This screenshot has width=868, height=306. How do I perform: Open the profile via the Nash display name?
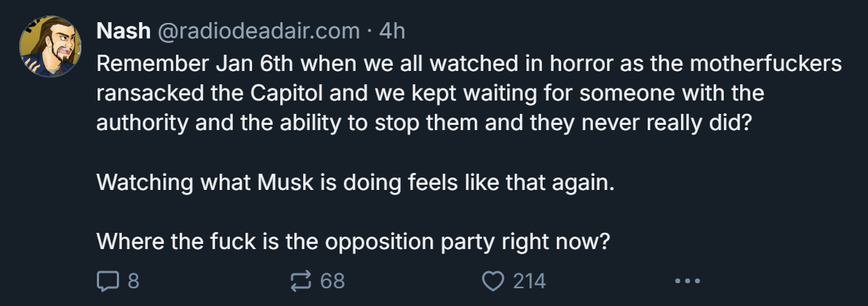point(123,31)
